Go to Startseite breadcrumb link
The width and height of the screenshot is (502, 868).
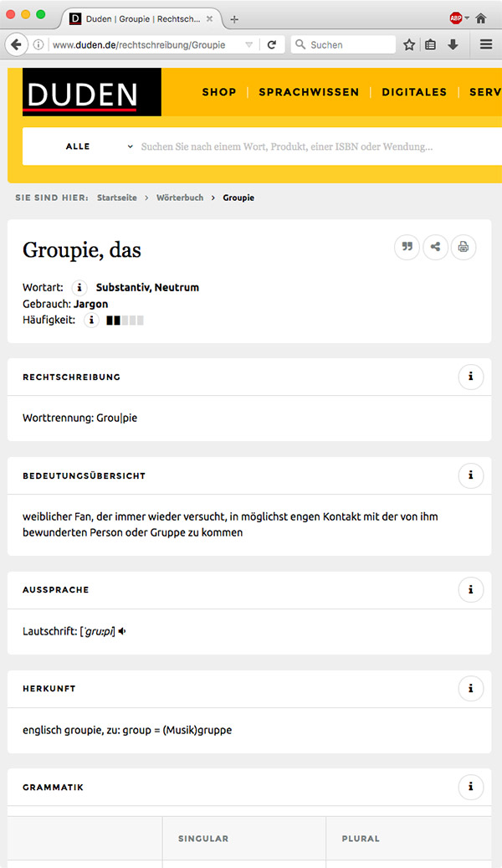click(x=117, y=198)
